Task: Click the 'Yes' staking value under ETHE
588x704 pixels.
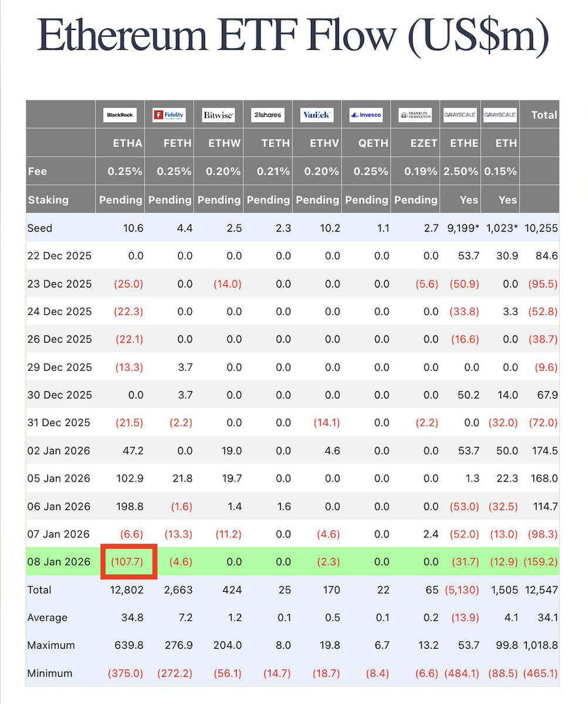Action: coord(469,200)
